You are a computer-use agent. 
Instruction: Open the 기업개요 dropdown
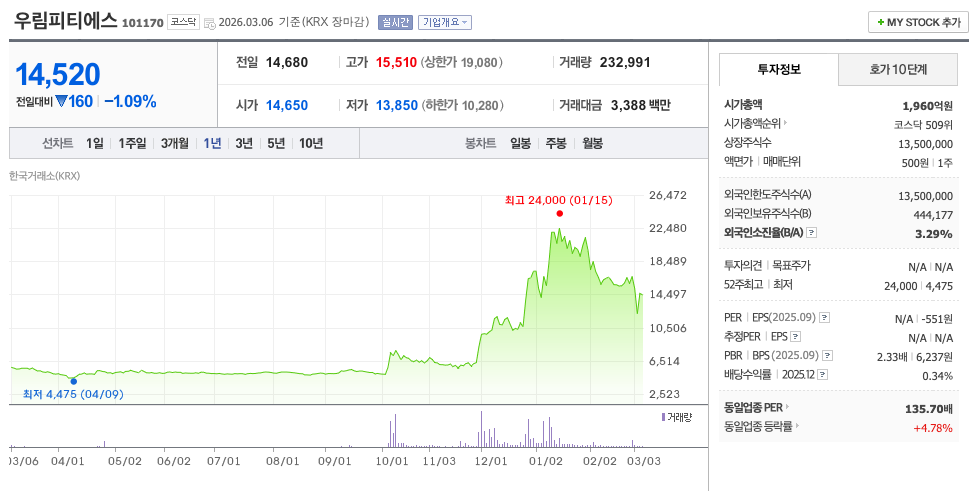point(445,22)
